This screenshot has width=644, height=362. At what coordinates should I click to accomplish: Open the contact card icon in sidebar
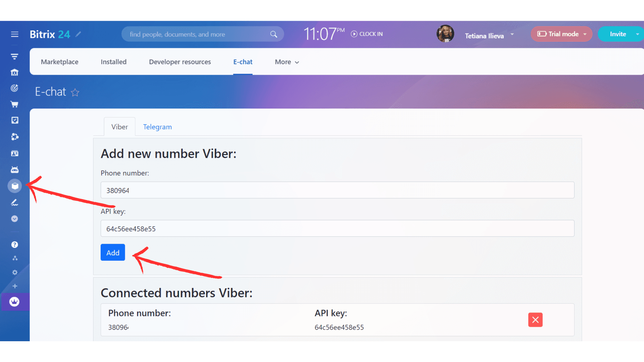coord(14,154)
